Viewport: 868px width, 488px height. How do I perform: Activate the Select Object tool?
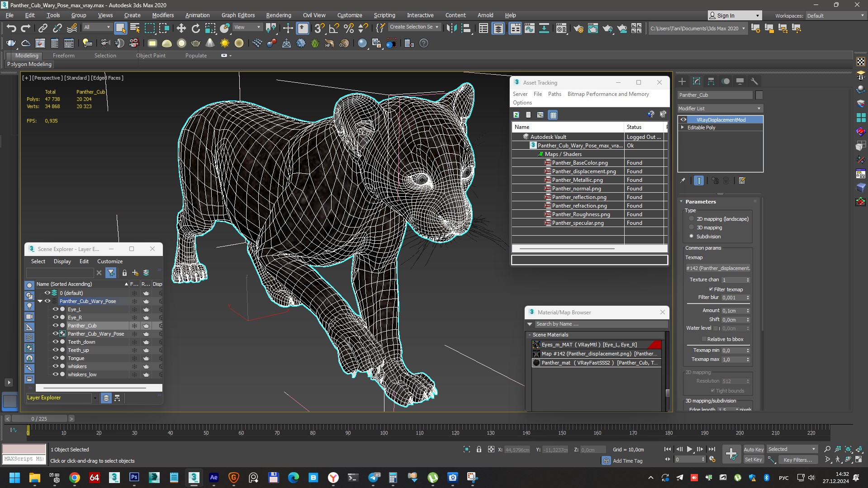coord(120,28)
